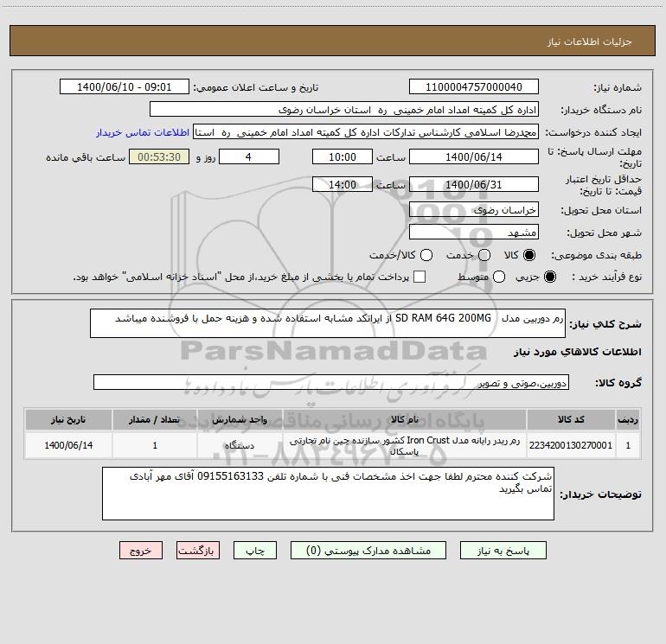Screen dimensions: 666x644
Task: Open the اطلاعات تماس خریدار link
Action: tap(143, 132)
